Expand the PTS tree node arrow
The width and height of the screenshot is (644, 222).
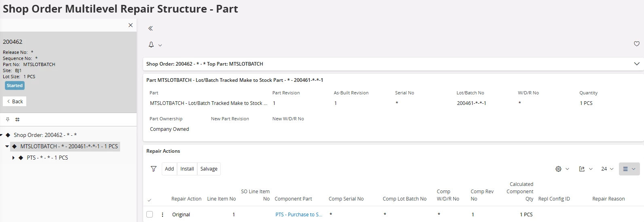click(x=13, y=158)
